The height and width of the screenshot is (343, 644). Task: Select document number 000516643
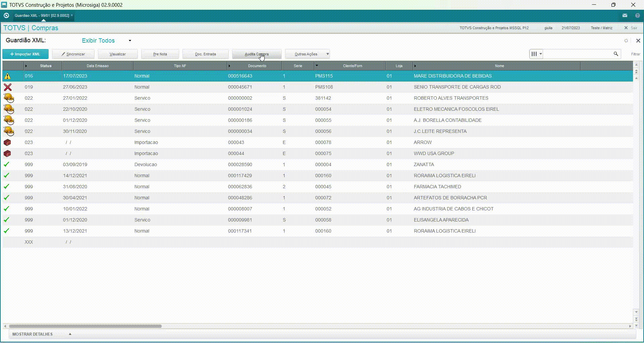(x=240, y=76)
